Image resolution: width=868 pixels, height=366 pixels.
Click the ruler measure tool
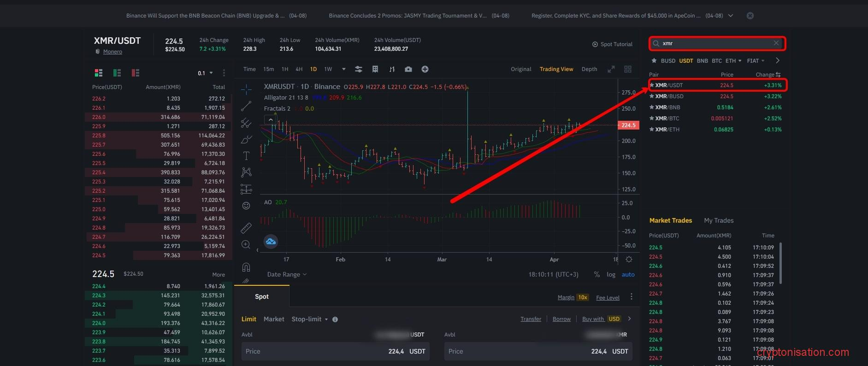tap(246, 228)
